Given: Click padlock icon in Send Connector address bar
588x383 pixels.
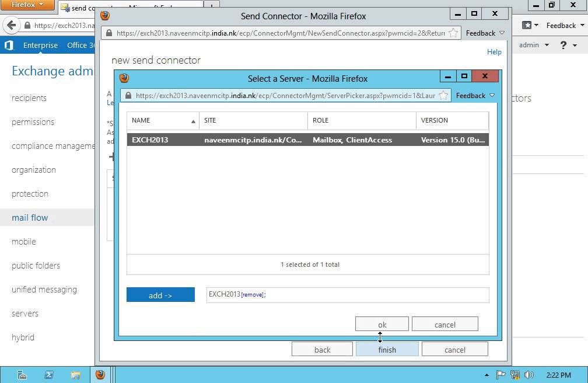Looking at the screenshot, I should click(109, 33).
